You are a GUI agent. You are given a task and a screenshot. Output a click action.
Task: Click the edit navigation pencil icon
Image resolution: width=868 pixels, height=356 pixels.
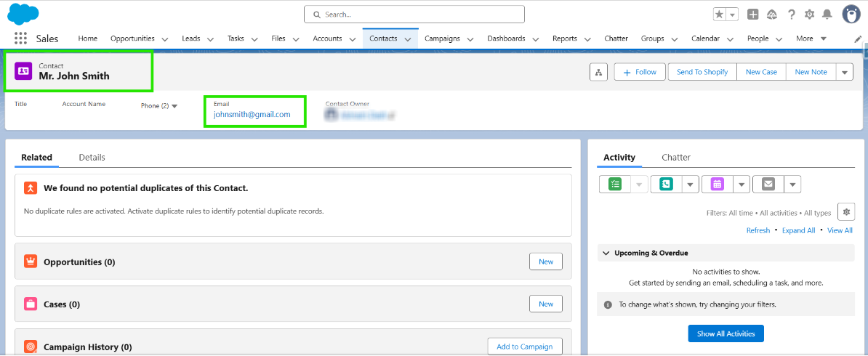[x=858, y=39]
